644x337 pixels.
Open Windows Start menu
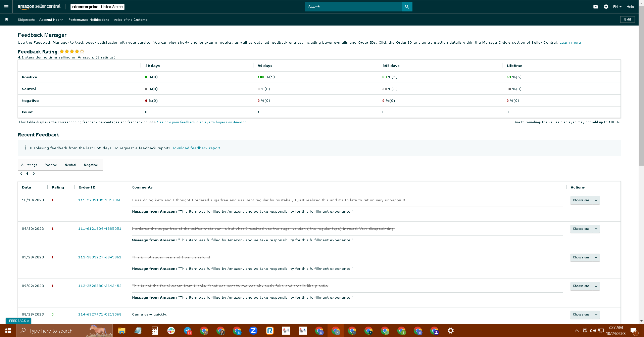click(8, 331)
